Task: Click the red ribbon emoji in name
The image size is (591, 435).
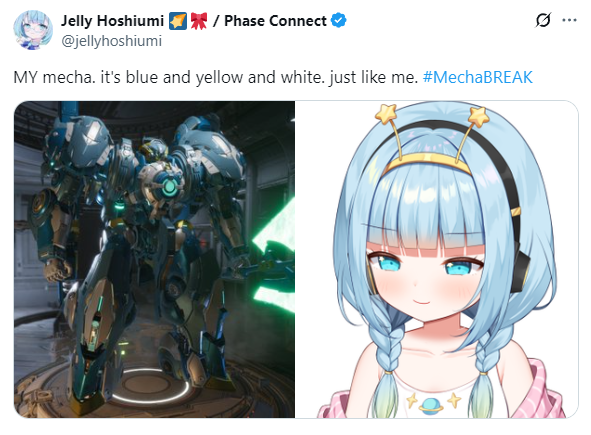Action: pyautogui.click(x=199, y=21)
